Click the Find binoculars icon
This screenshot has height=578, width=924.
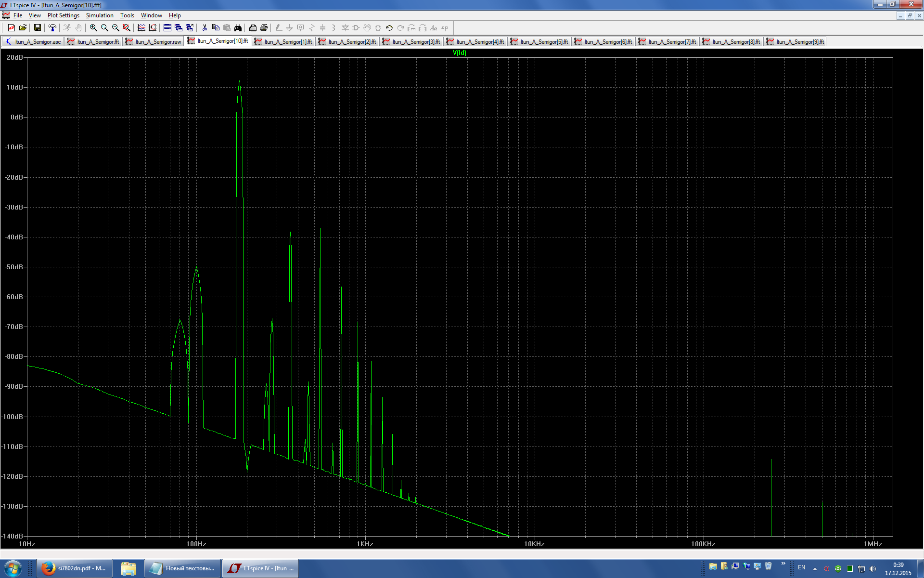[x=238, y=28]
